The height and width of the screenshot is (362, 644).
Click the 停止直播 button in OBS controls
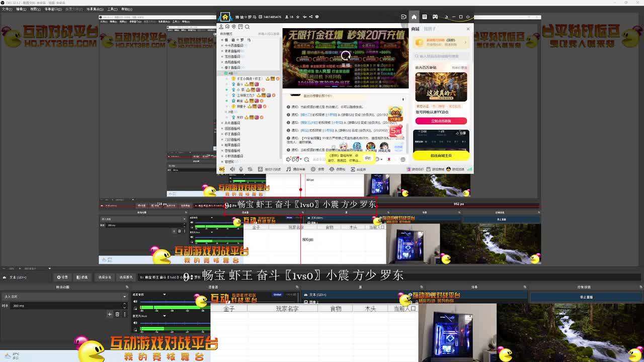(587, 297)
